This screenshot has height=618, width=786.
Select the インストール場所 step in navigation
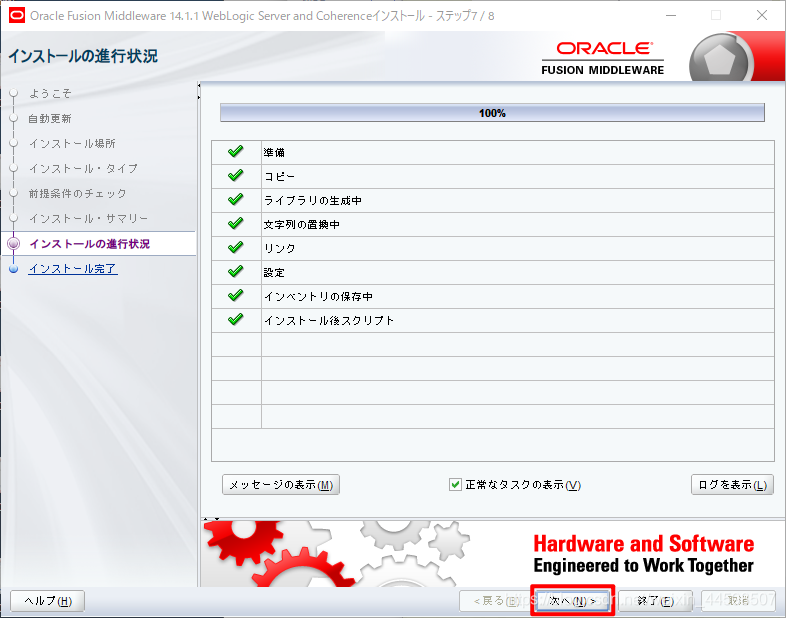click(x=72, y=143)
